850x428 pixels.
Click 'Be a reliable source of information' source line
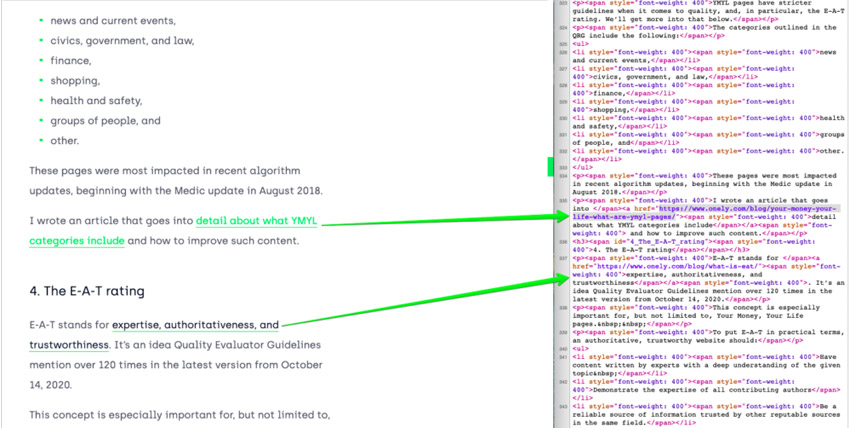click(708, 414)
